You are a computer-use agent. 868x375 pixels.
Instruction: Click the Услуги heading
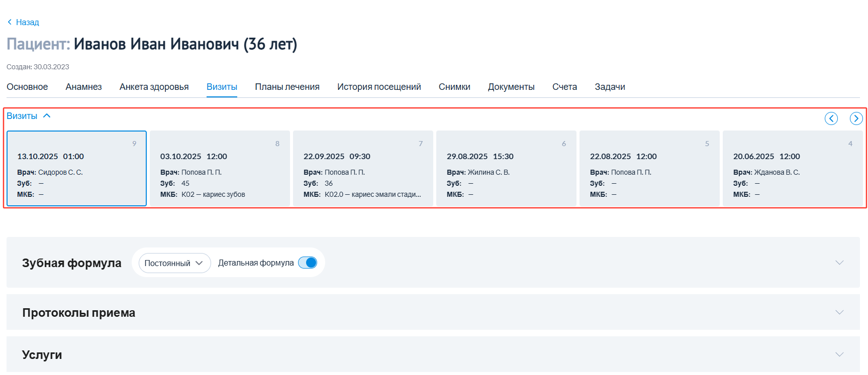(42, 355)
